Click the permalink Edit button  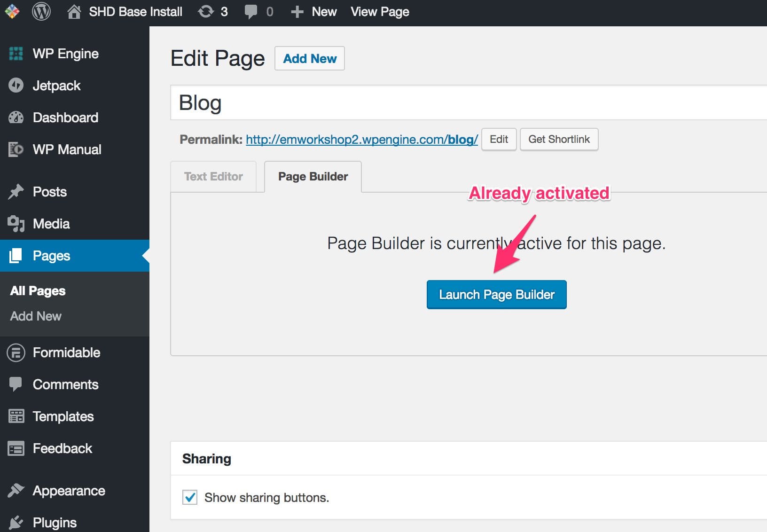(499, 140)
